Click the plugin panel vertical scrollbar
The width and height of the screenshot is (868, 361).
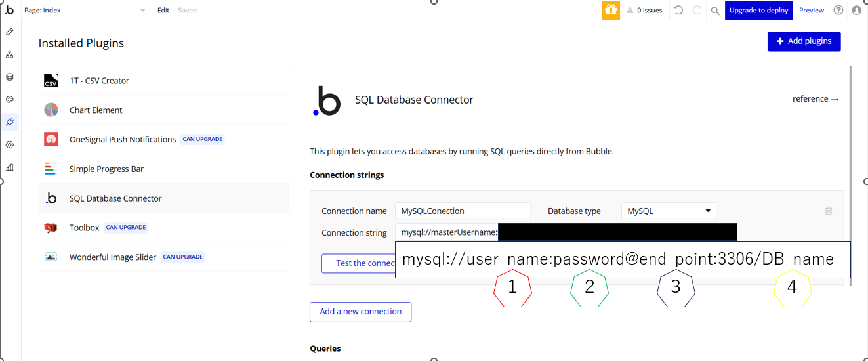(851, 176)
